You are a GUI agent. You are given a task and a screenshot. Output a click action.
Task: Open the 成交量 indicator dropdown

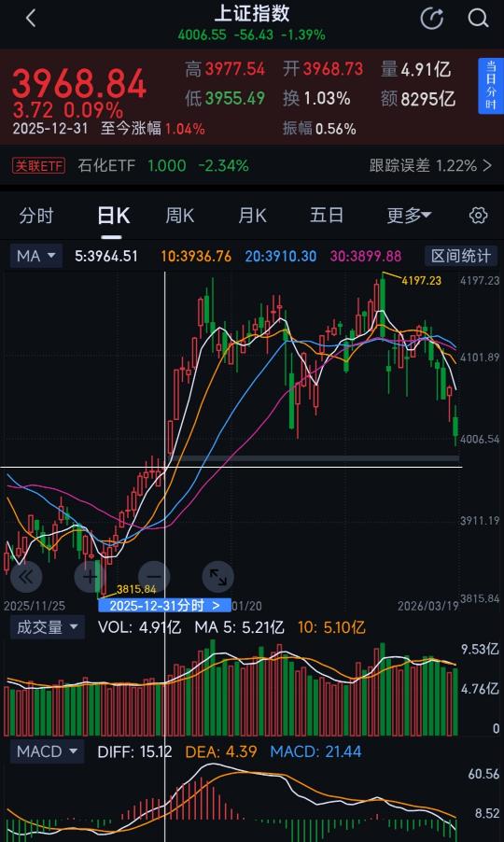coord(48,627)
